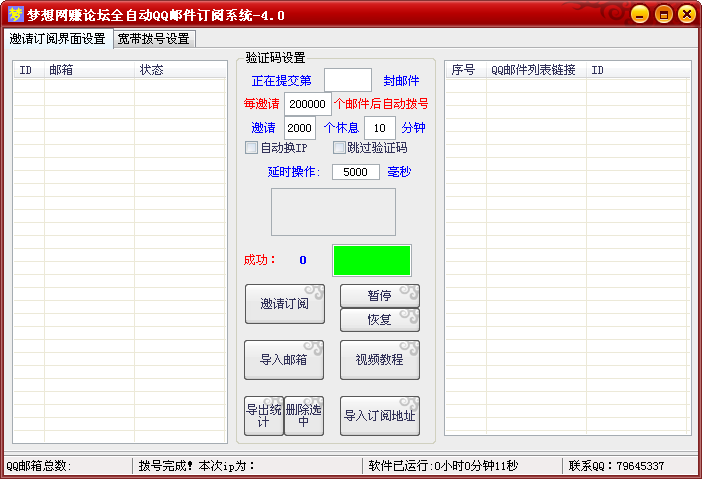Image resolution: width=702 pixels, height=479 pixels.
Task: Click the application logo icon in title bar
Action: pos(16,15)
